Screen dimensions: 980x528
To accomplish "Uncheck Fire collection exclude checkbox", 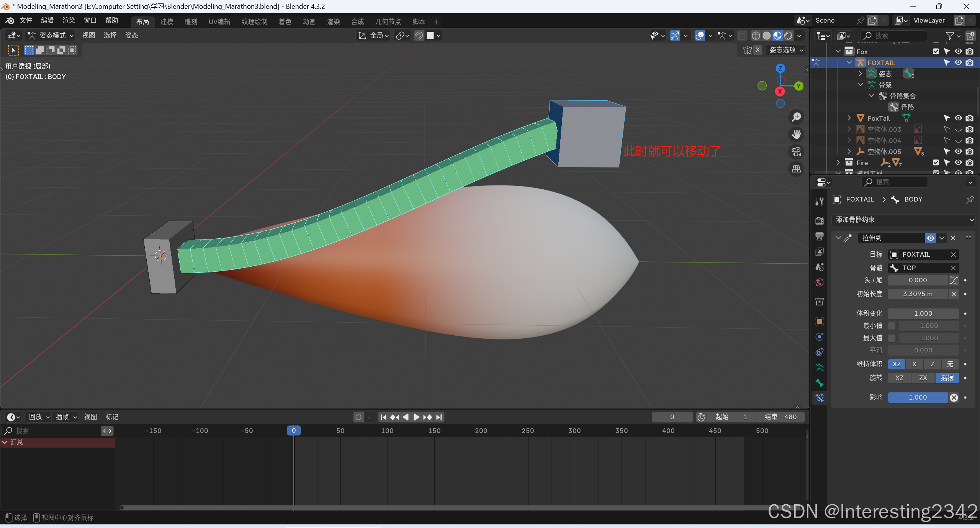I will pos(936,162).
